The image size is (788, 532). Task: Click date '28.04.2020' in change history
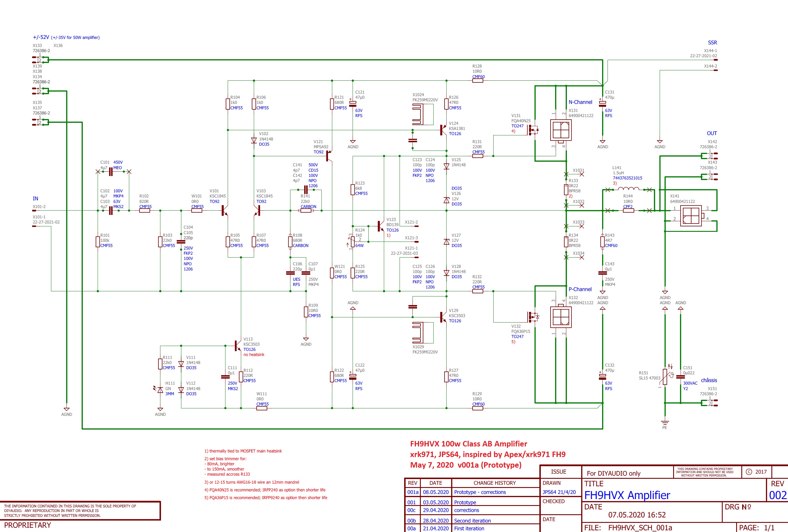436,521
